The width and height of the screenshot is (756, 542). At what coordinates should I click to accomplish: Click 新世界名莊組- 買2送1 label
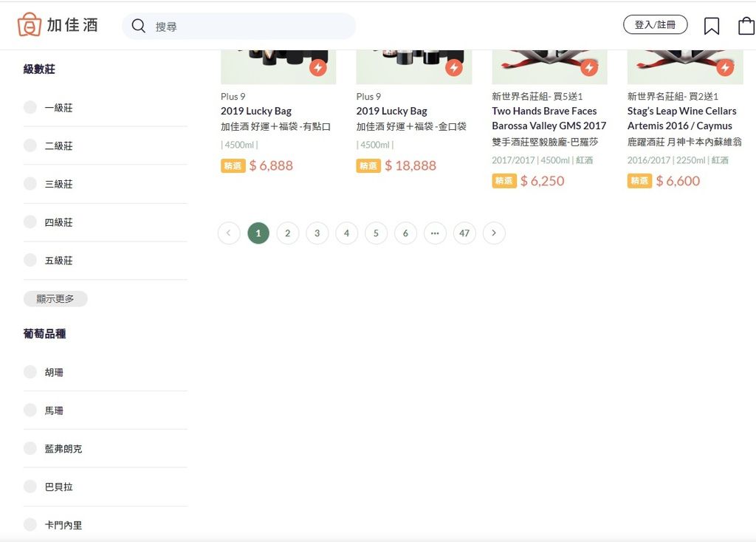click(x=673, y=97)
